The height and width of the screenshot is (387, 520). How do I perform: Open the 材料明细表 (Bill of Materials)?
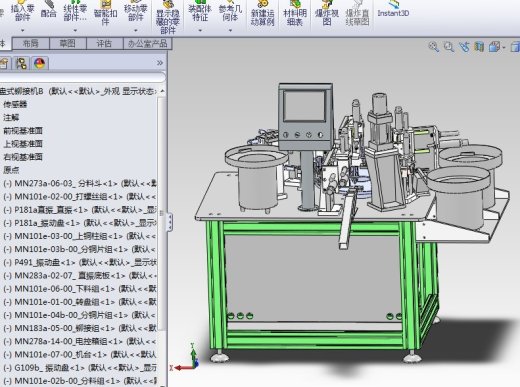(295, 13)
